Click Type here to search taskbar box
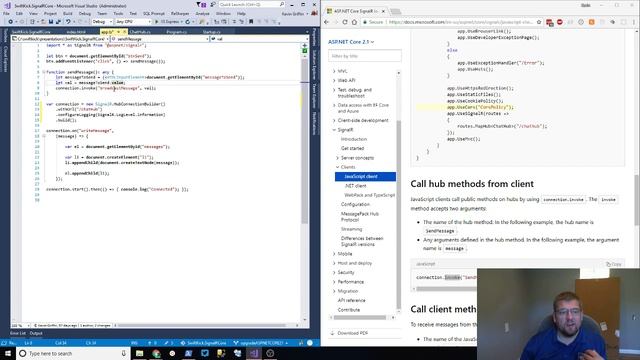The image size is (640, 360). [x=73, y=353]
